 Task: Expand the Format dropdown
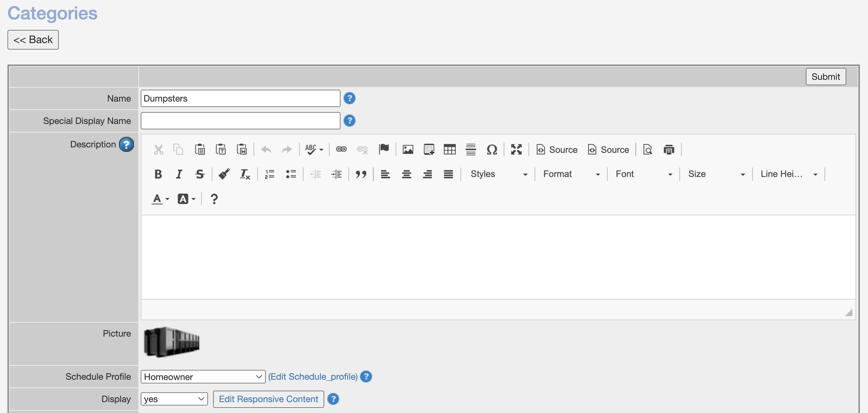coord(571,174)
